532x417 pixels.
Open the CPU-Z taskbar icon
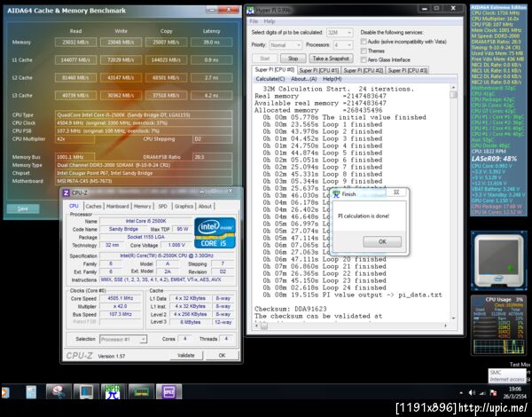(169, 392)
